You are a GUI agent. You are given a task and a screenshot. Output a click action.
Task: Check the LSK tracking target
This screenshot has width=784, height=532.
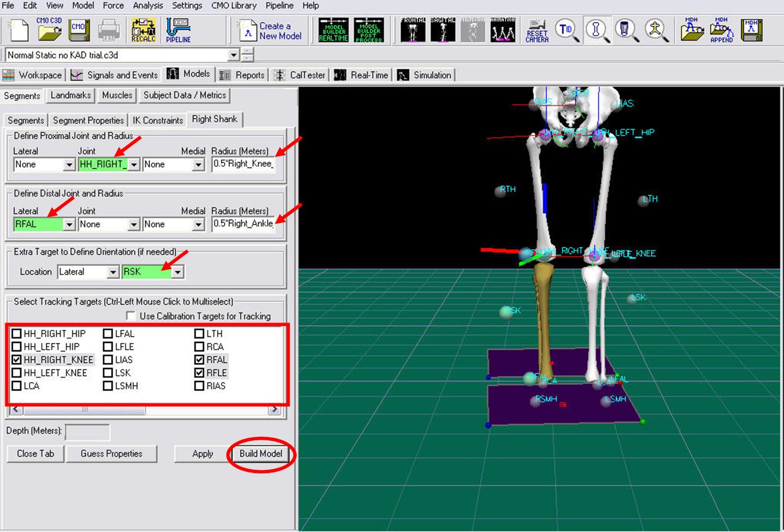pos(108,373)
